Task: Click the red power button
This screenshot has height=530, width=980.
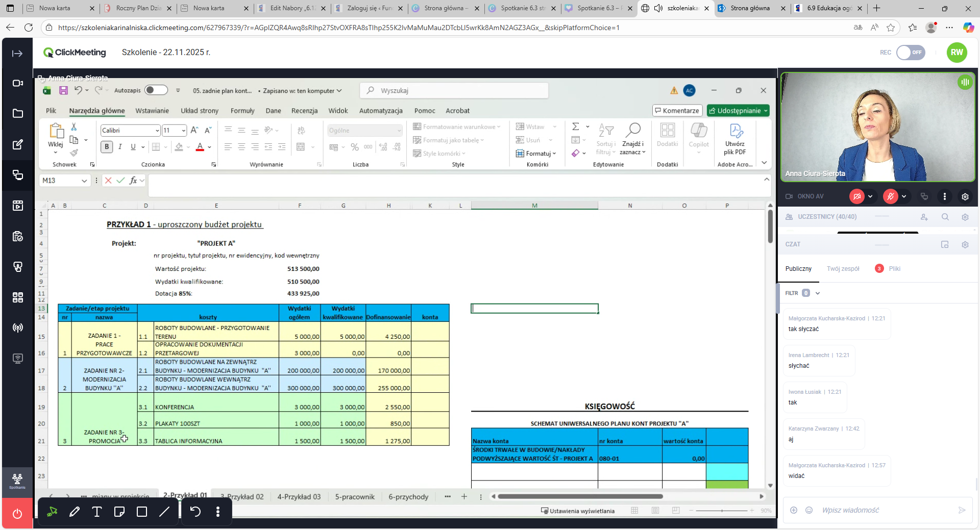Action: pos(17,514)
